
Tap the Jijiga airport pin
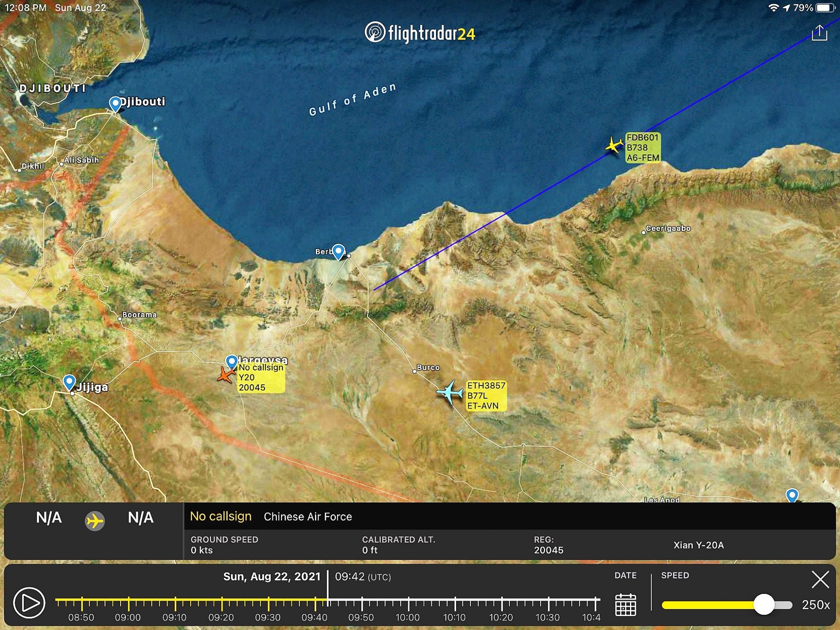click(x=69, y=383)
